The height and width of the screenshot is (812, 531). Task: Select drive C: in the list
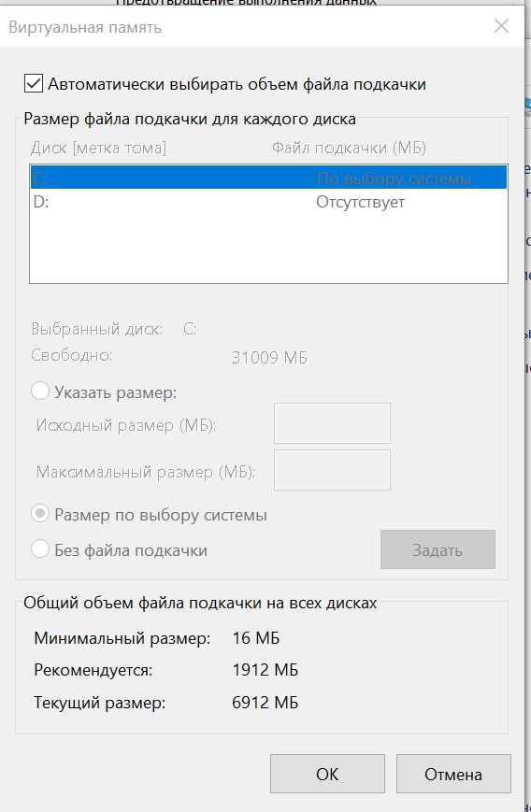[268, 178]
